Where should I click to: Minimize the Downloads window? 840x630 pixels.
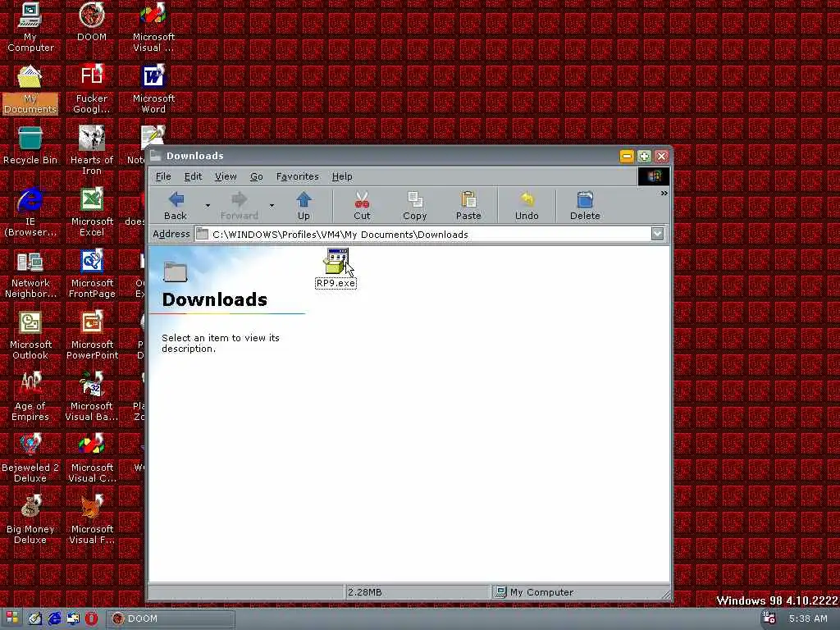tap(627, 156)
